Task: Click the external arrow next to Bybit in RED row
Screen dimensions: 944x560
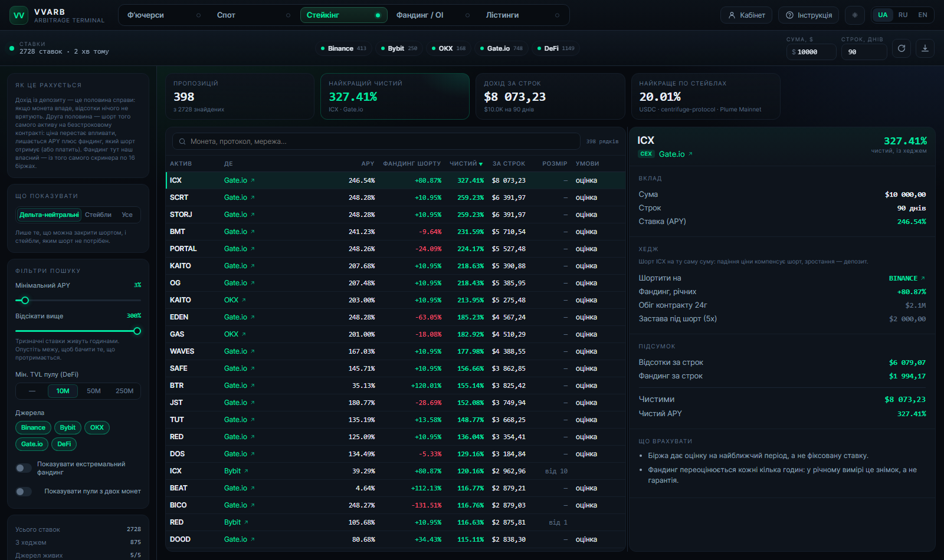Action: click(246, 522)
